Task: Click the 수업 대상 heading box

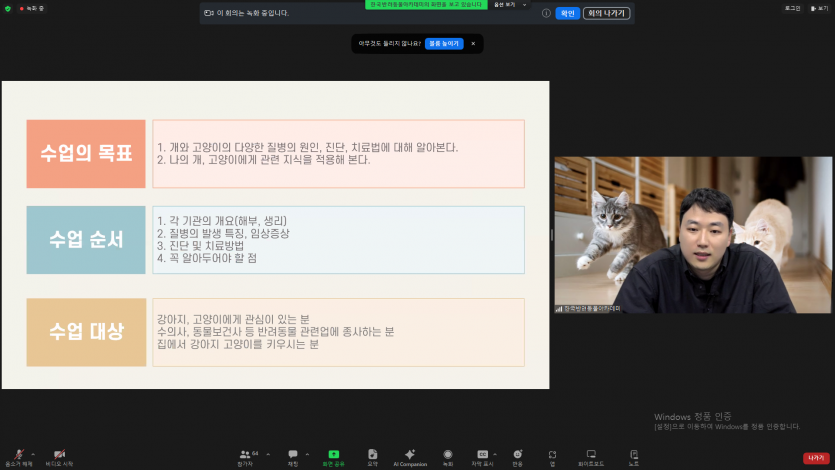Action: coord(86,332)
